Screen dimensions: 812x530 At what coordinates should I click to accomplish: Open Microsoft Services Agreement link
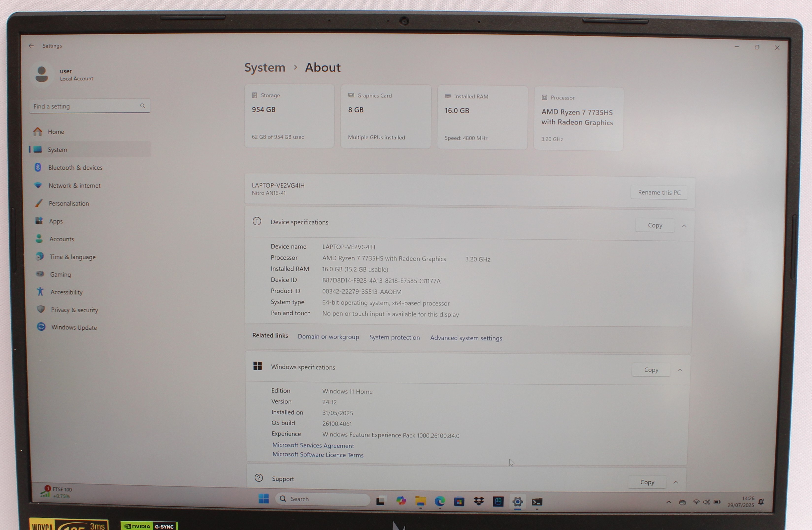coord(313,445)
